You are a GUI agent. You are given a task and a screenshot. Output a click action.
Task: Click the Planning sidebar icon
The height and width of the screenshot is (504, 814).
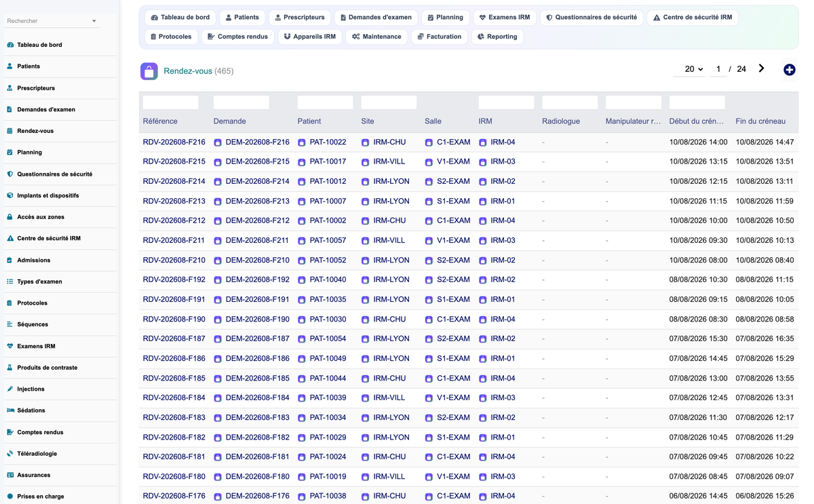pyautogui.click(x=10, y=153)
